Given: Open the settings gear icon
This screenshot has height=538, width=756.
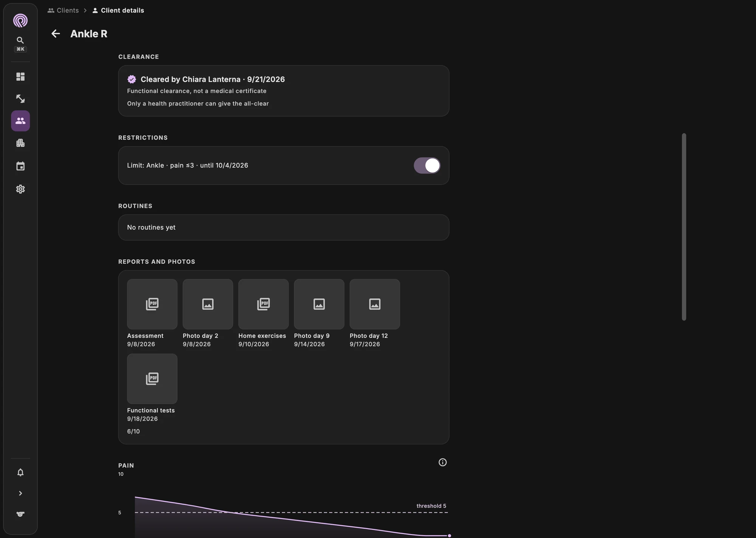Looking at the screenshot, I should pyautogui.click(x=20, y=189).
